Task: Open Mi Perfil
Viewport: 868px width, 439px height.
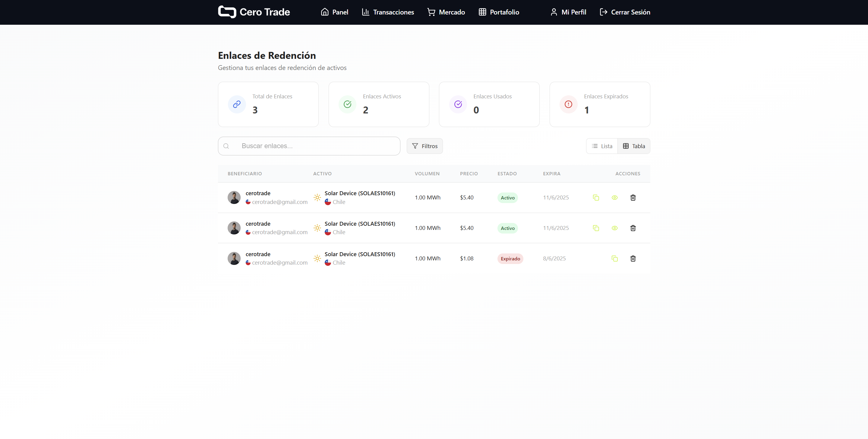Action: click(x=568, y=12)
